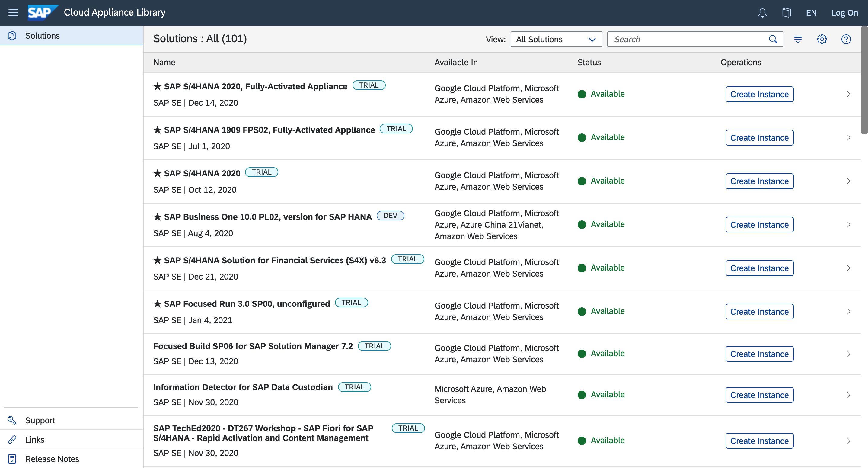Click star icon of SAP S/4HANA 2020 row
This screenshot has width=868, height=468.
(157, 173)
